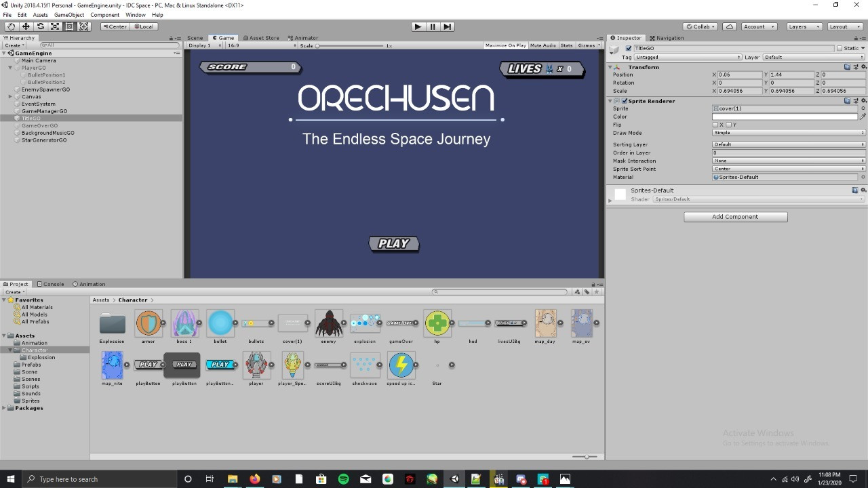The image size is (868, 488).
Task: Collapse the Transform component
Action: point(610,67)
